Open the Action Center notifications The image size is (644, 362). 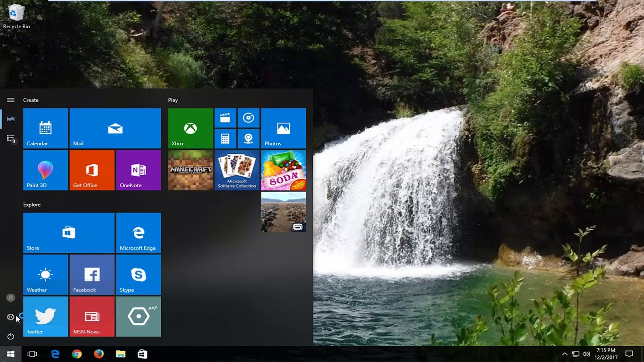[629, 354]
